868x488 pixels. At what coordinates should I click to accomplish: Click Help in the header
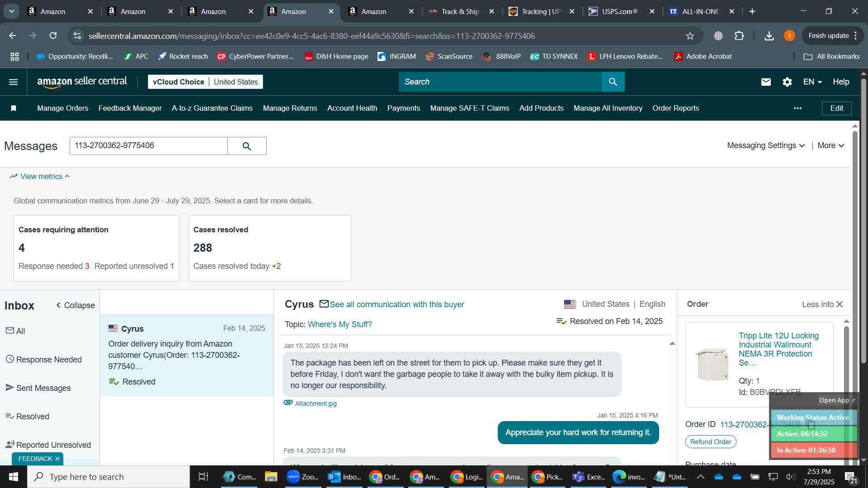(841, 82)
